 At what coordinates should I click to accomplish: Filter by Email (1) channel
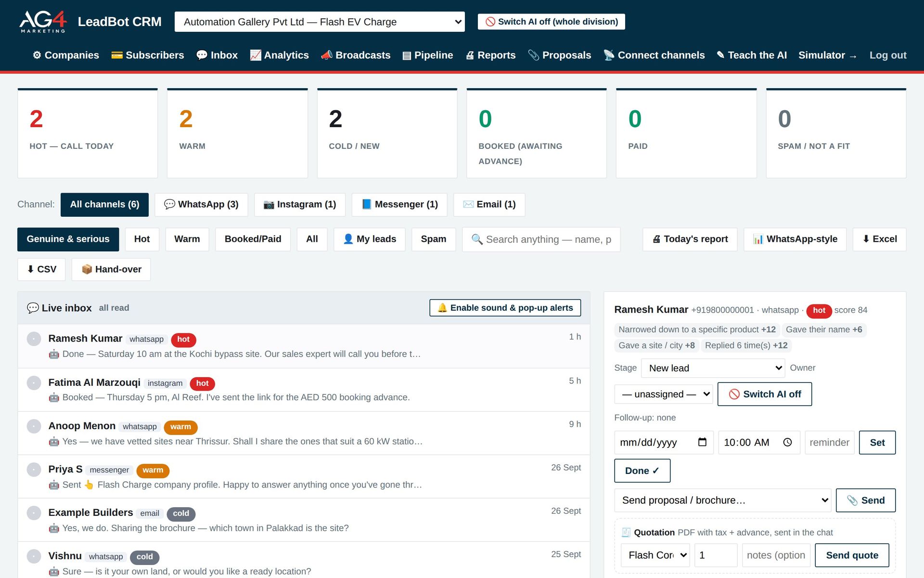point(489,205)
